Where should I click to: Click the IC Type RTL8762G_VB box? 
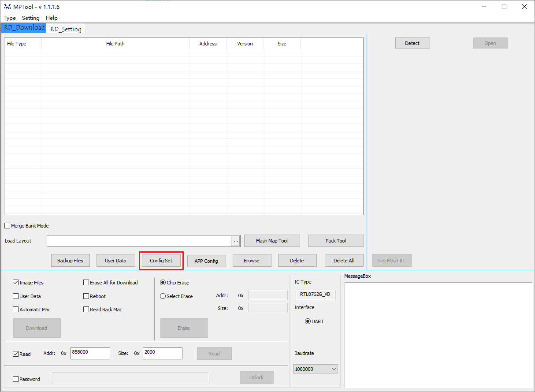[315, 295]
